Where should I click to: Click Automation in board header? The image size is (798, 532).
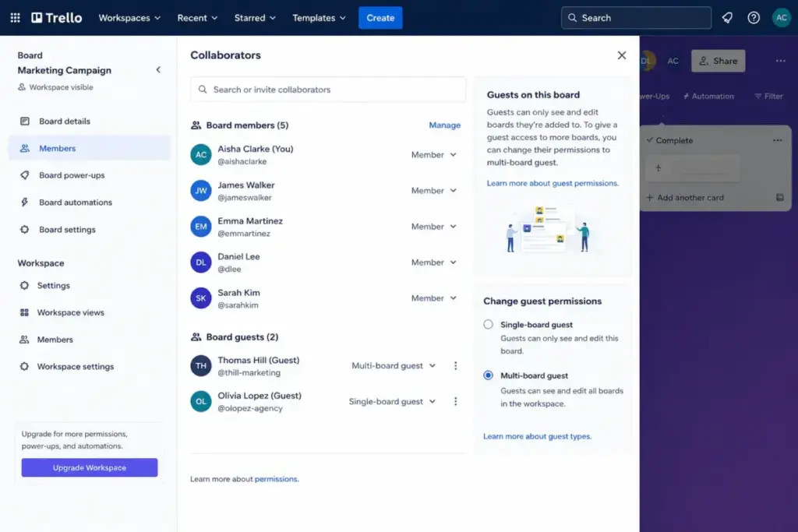pyautogui.click(x=708, y=96)
